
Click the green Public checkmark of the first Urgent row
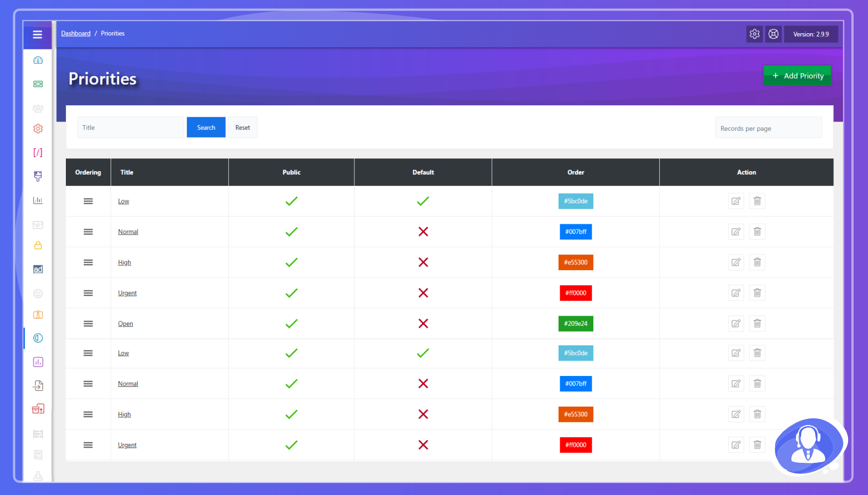click(x=292, y=293)
